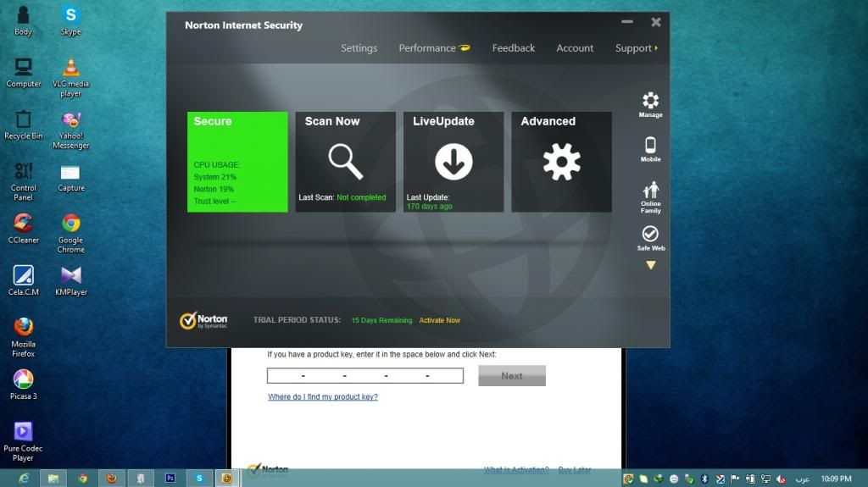The image size is (868, 487).
Task: Open Online Family icon
Action: click(x=650, y=197)
